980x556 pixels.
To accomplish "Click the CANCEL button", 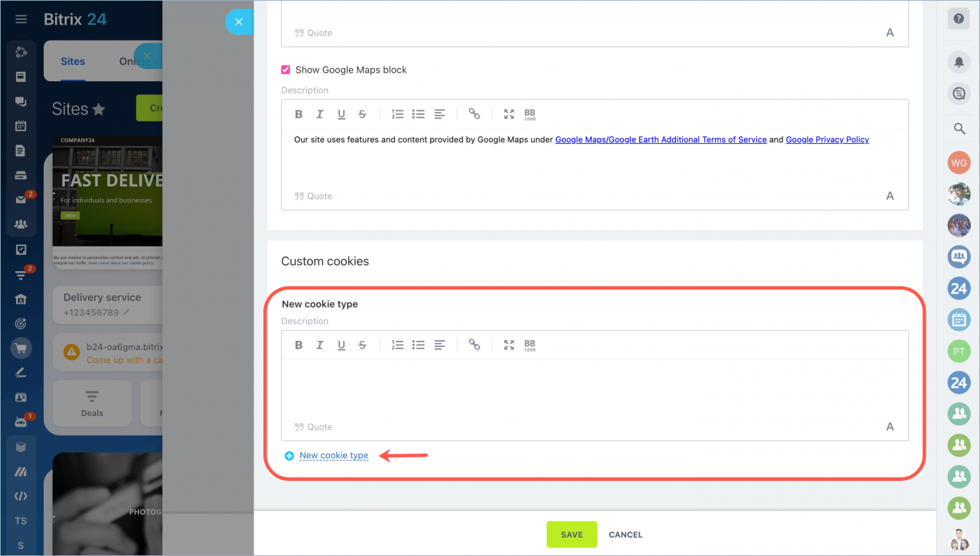I will [x=626, y=535].
